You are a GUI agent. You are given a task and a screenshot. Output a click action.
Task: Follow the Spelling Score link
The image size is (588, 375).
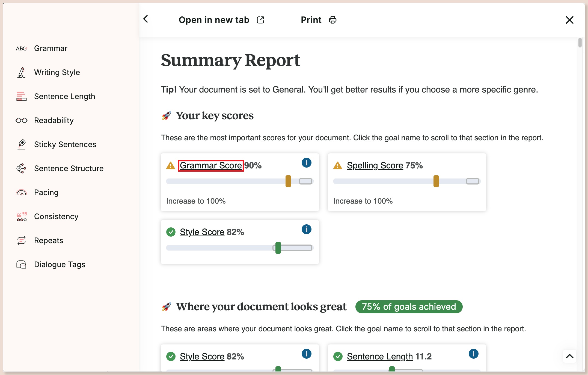point(375,165)
